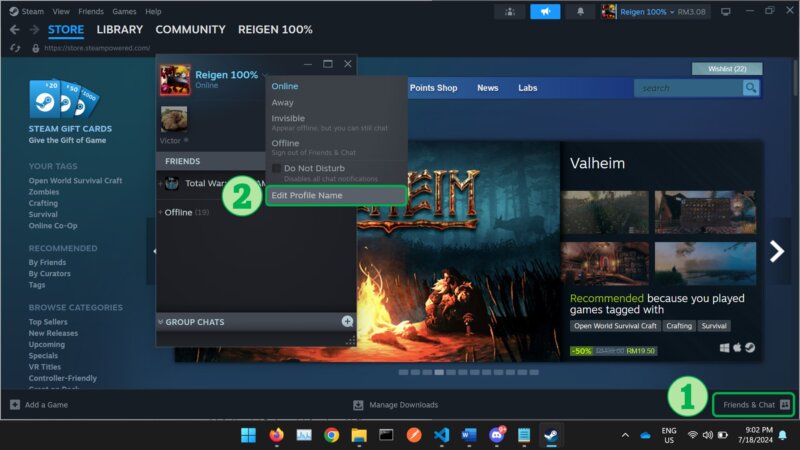
Task: Open the Games menu
Action: [124, 11]
